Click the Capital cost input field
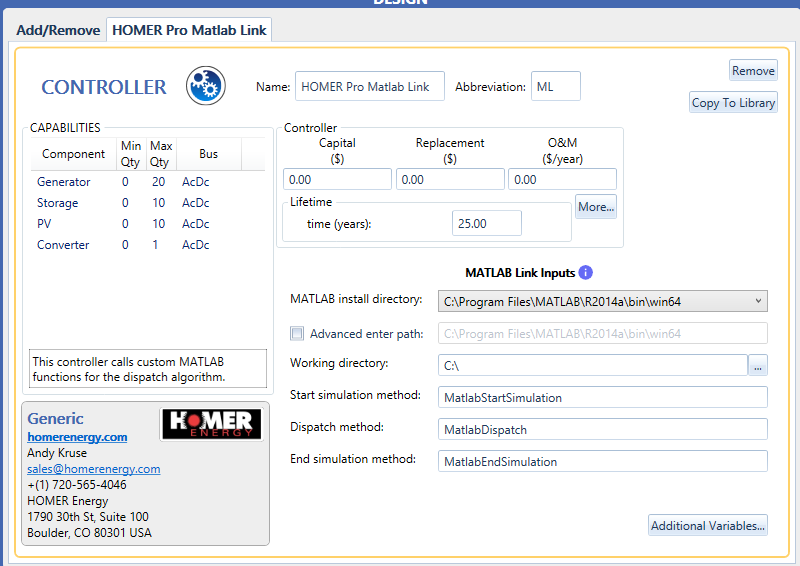800x566 pixels. click(337, 180)
